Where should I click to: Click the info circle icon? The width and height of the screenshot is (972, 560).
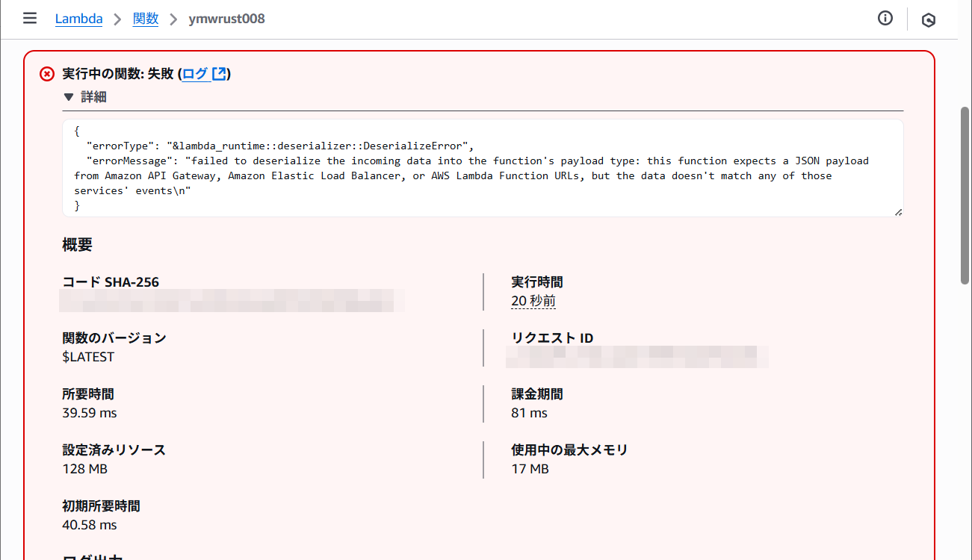click(885, 19)
